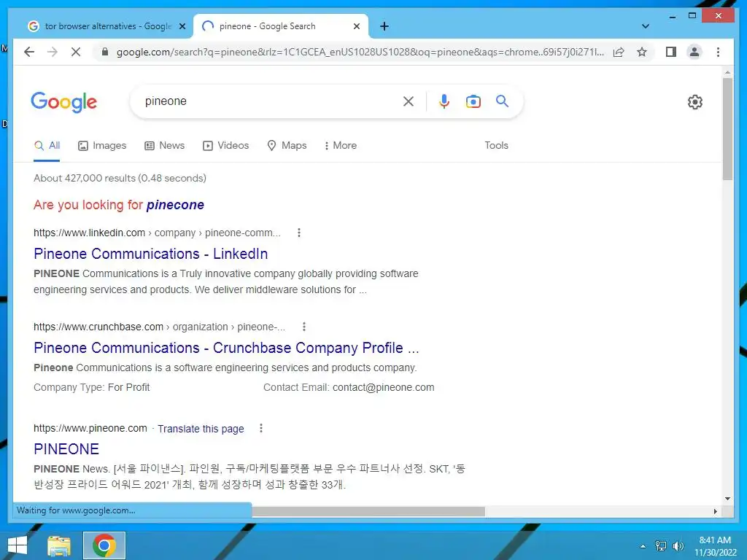747x560 pixels.
Task: Expand the More search categories
Action: point(340,146)
